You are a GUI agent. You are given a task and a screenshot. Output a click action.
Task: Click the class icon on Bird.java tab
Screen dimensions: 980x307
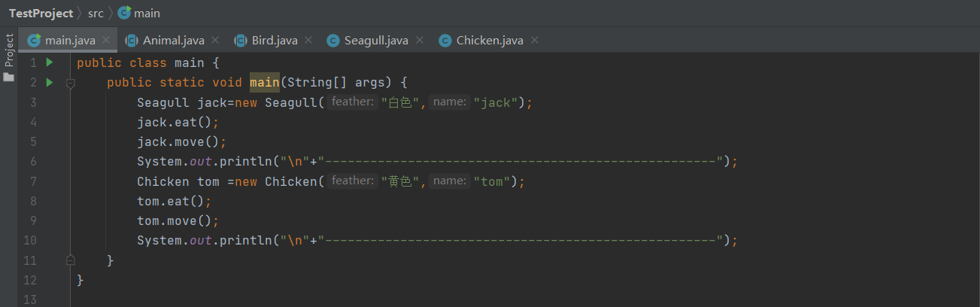241,41
